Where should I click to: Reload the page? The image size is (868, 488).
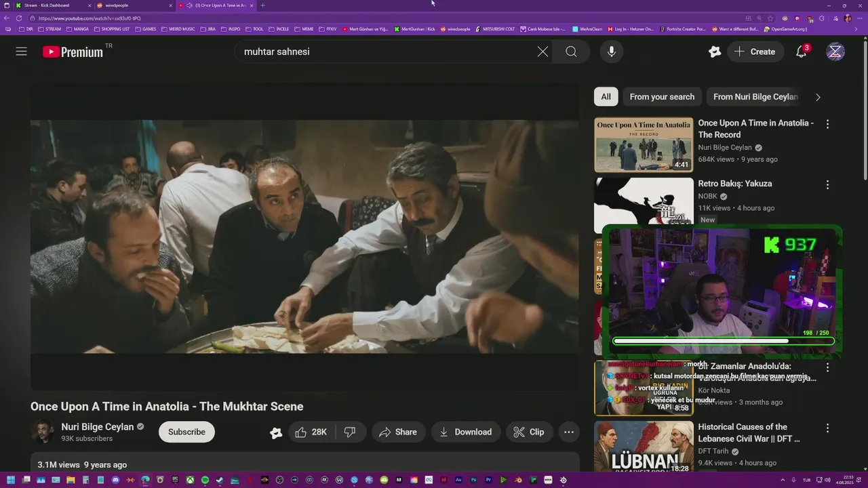coord(18,18)
